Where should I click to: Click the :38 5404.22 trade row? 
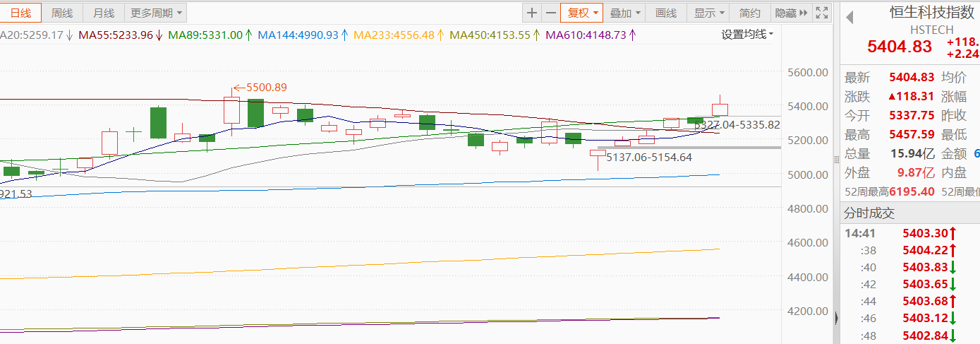[x=910, y=249]
